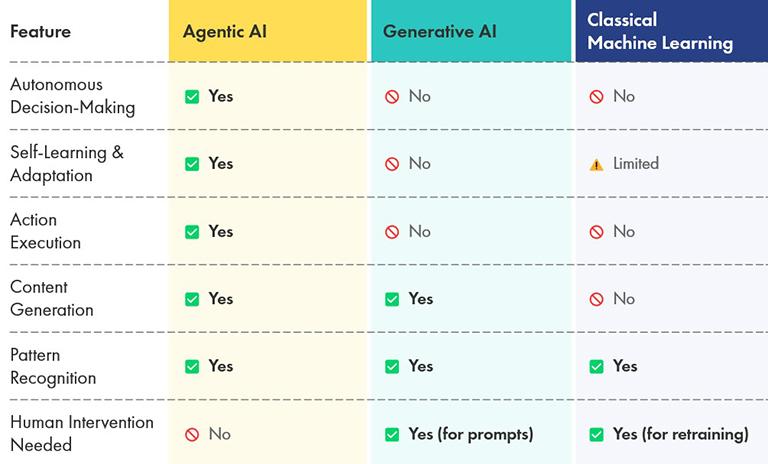The height and width of the screenshot is (464, 768).
Task: Click red no icon for Generative AI Self-Learning
Action: coord(392,164)
